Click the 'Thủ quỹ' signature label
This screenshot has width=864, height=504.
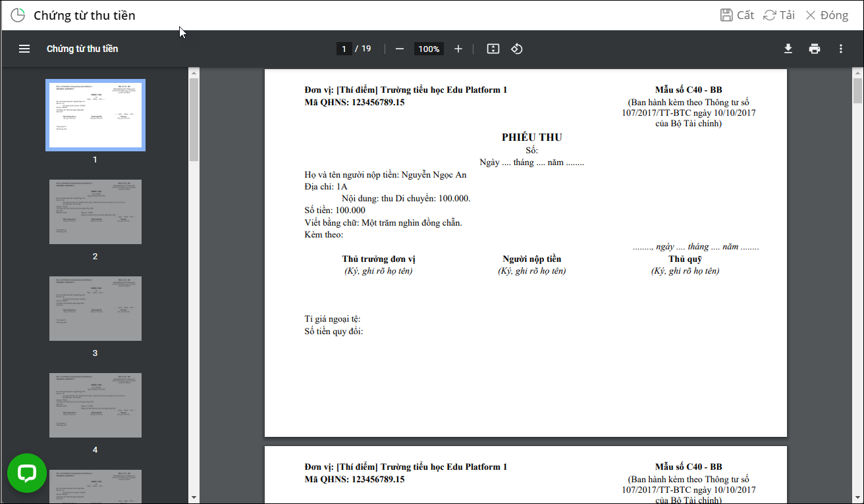pyautogui.click(x=686, y=259)
